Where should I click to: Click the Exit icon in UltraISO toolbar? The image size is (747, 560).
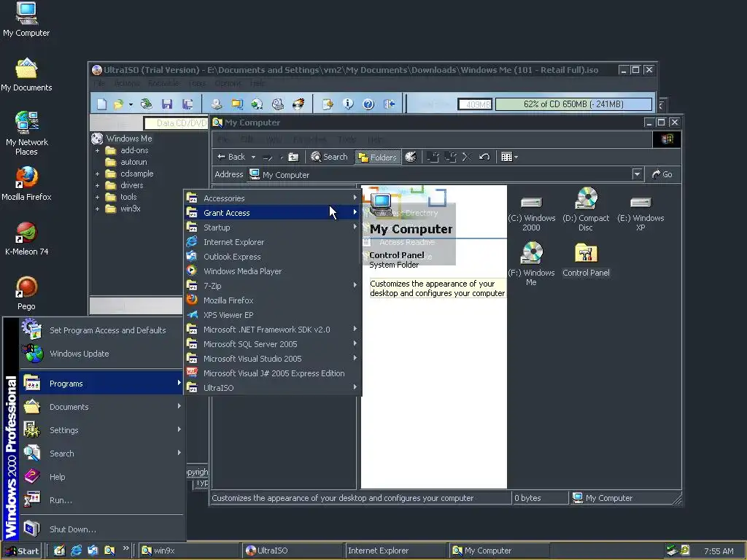point(390,104)
